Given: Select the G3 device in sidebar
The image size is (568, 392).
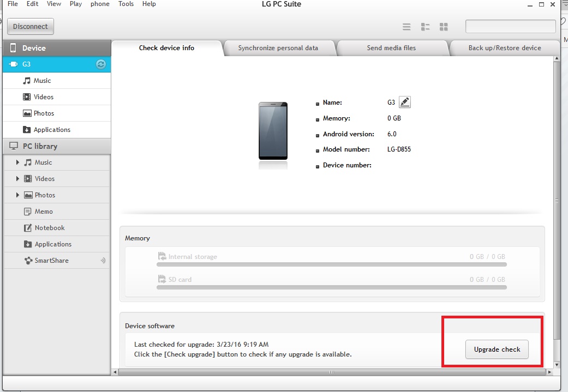Looking at the screenshot, I should 57,64.
